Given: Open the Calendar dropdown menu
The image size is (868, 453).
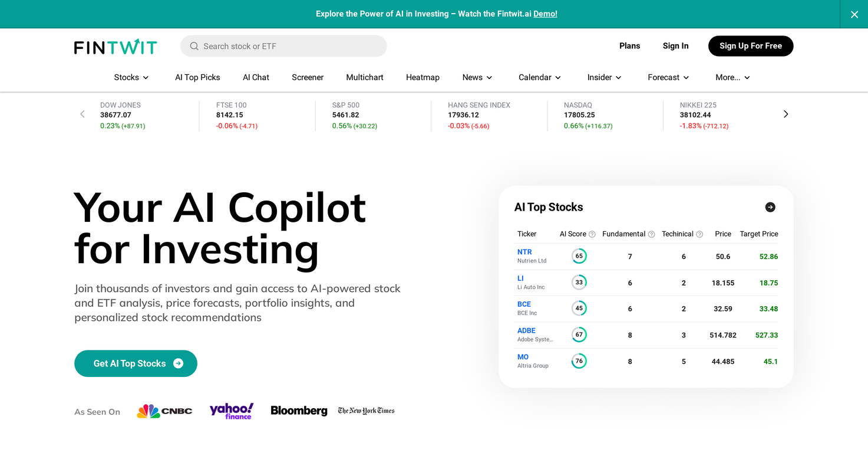Looking at the screenshot, I should 539,77.
